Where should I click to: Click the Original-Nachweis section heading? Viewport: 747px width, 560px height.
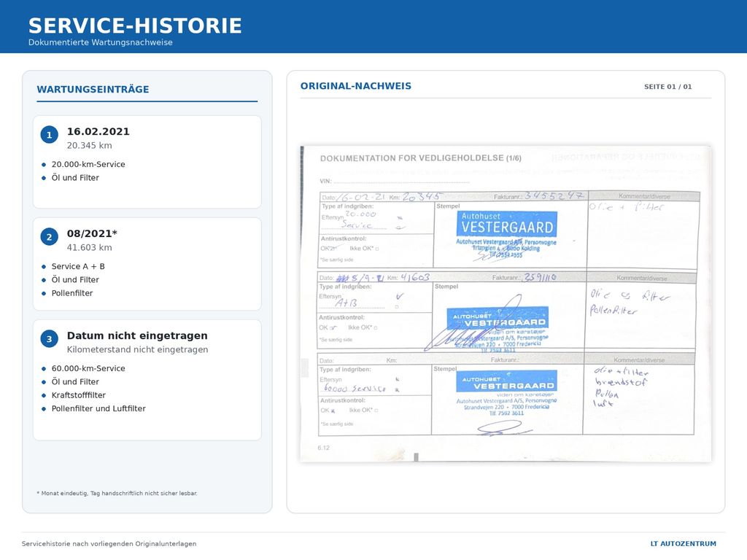coord(356,86)
